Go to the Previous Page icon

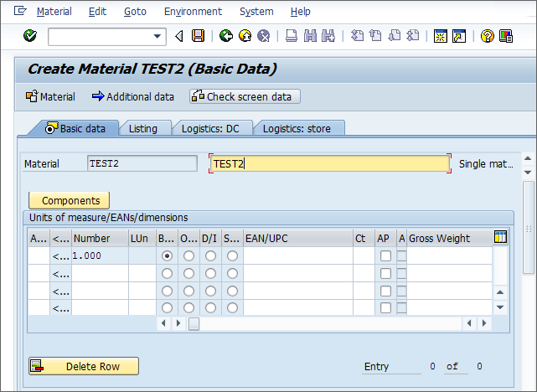pos(375,36)
